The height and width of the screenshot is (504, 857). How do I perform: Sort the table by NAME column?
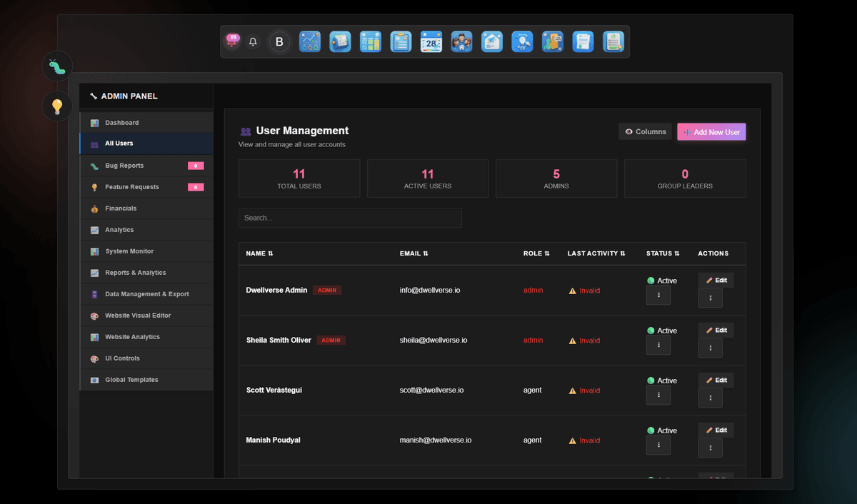[257, 253]
